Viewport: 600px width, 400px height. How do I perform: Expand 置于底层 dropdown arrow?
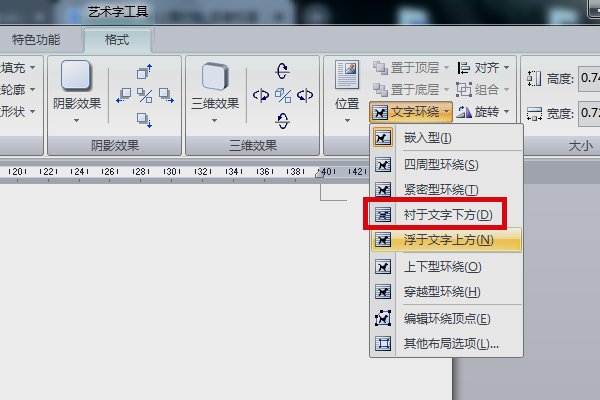point(446,90)
